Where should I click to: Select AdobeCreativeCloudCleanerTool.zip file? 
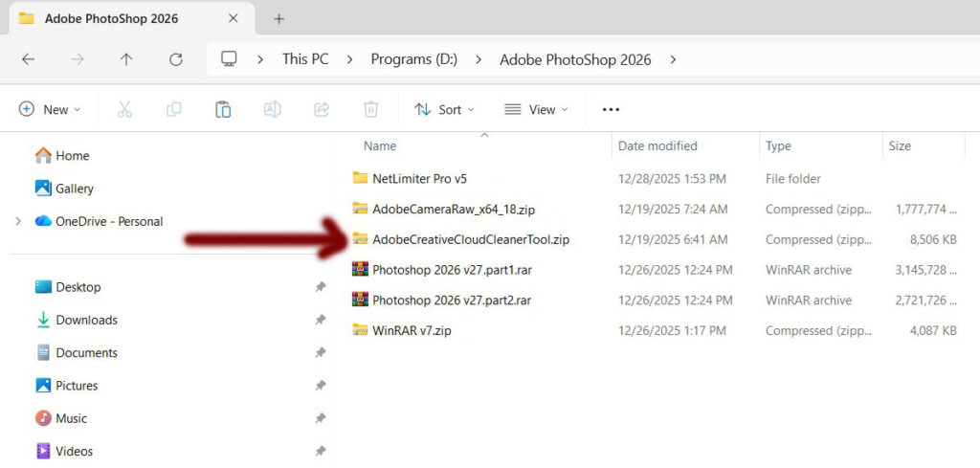tap(470, 239)
